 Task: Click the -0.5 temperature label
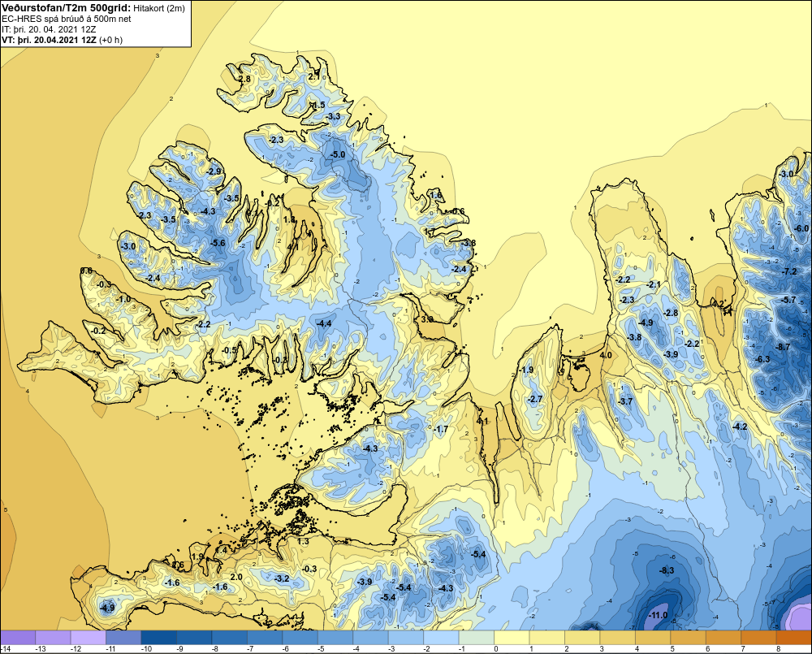[x=229, y=350]
